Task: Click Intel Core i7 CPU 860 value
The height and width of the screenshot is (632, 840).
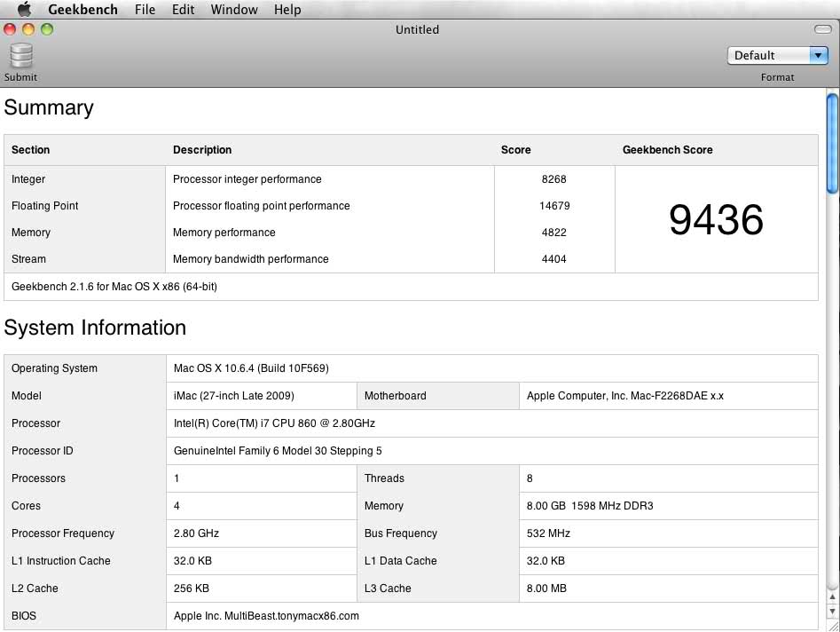Action: pyautogui.click(x=274, y=423)
